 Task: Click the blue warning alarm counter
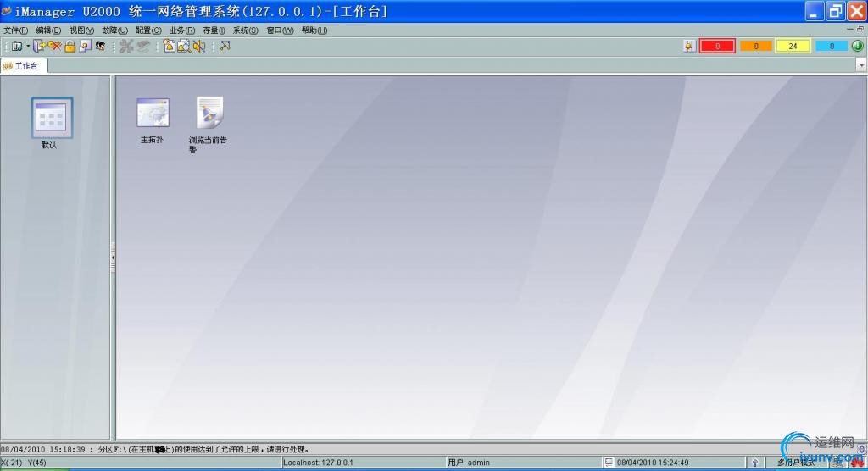click(832, 47)
